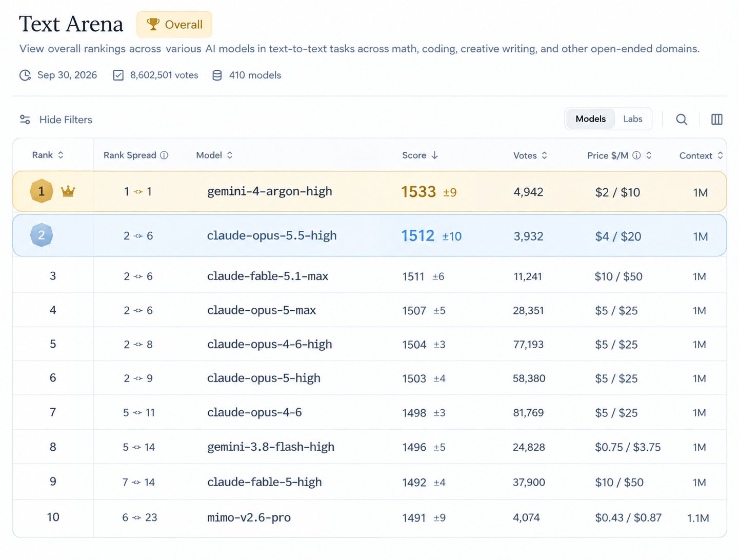Sort by Model column header
Viewport: 739px width, 560px height.
pyautogui.click(x=214, y=155)
